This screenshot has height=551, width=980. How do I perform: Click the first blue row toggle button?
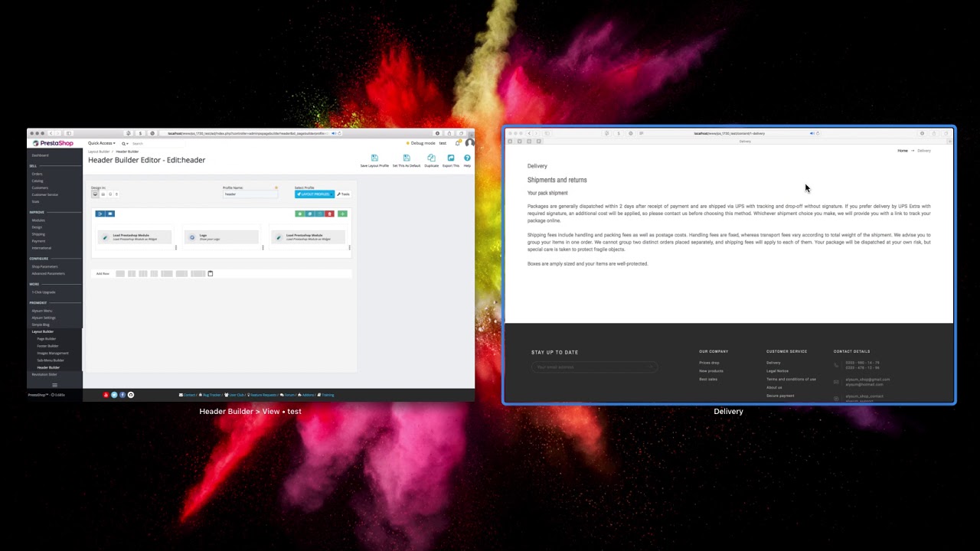point(100,214)
